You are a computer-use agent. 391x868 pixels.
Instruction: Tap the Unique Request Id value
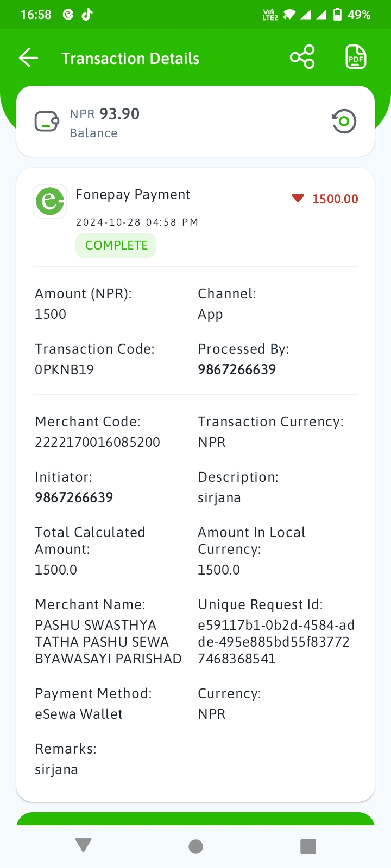(276, 642)
